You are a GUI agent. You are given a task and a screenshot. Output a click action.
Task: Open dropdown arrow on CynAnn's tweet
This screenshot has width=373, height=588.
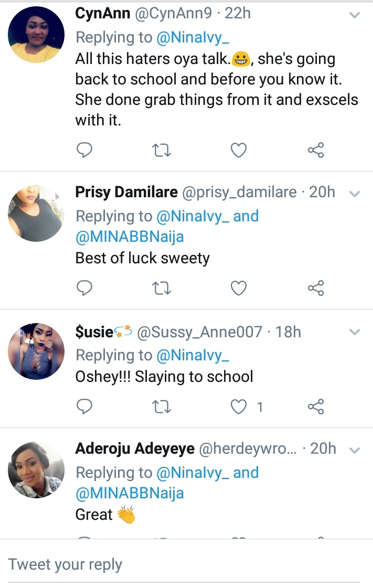coord(355,15)
